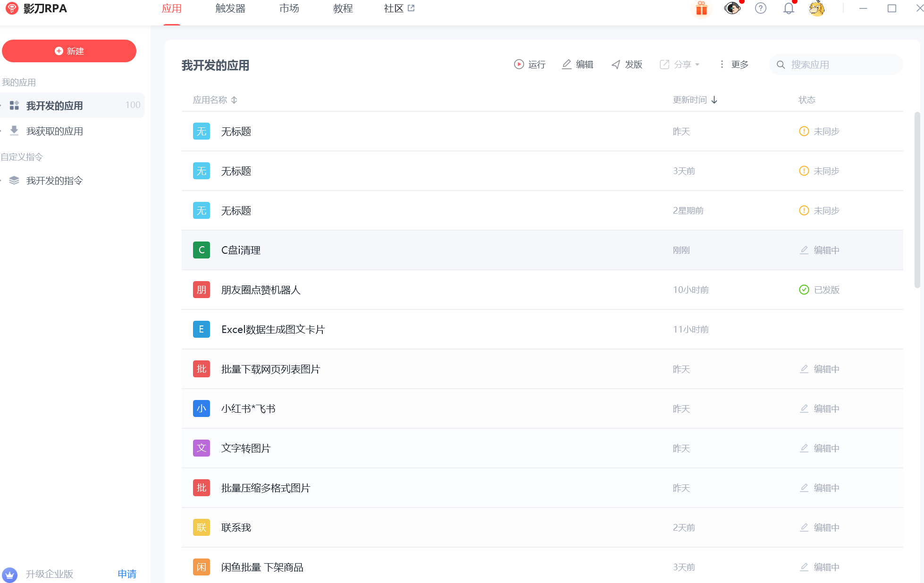The width and height of the screenshot is (924, 583).
Task: Run the selected app with 运行
Action: (529, 65)
